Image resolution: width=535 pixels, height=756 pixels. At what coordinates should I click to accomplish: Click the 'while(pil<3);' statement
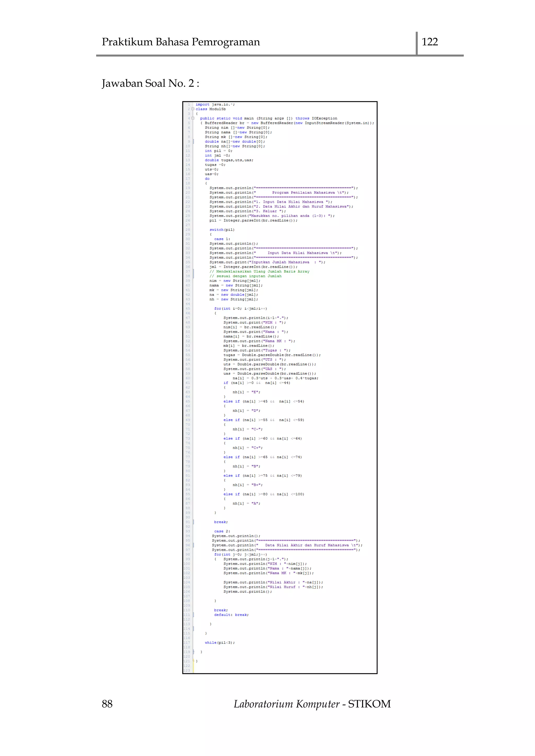(219, 642)
